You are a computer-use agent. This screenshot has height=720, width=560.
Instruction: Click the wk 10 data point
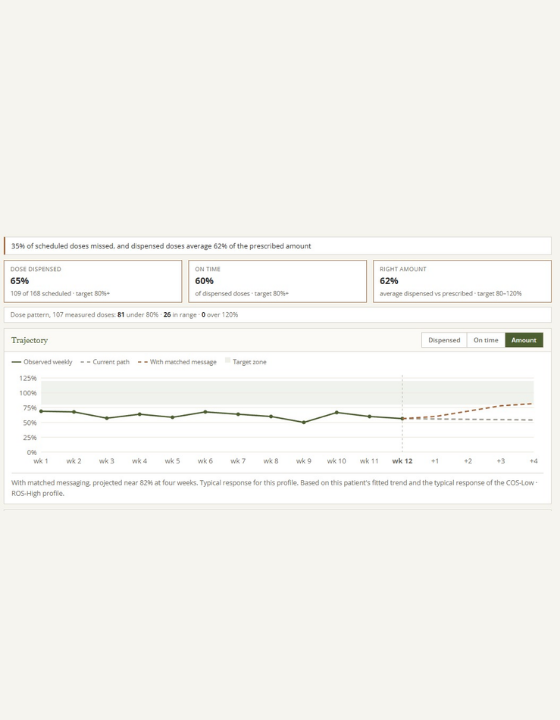[336, 412]
